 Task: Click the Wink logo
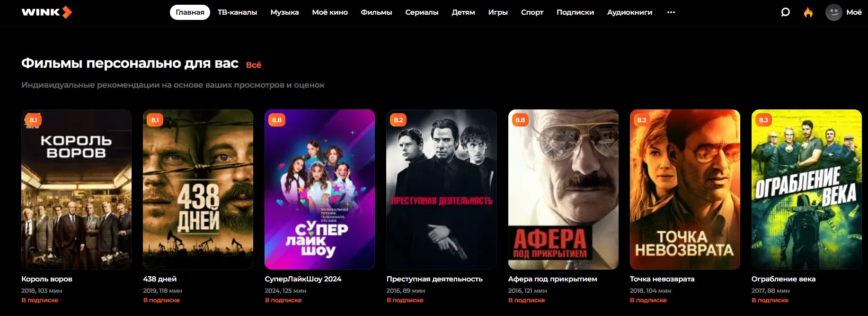point(46,12)
